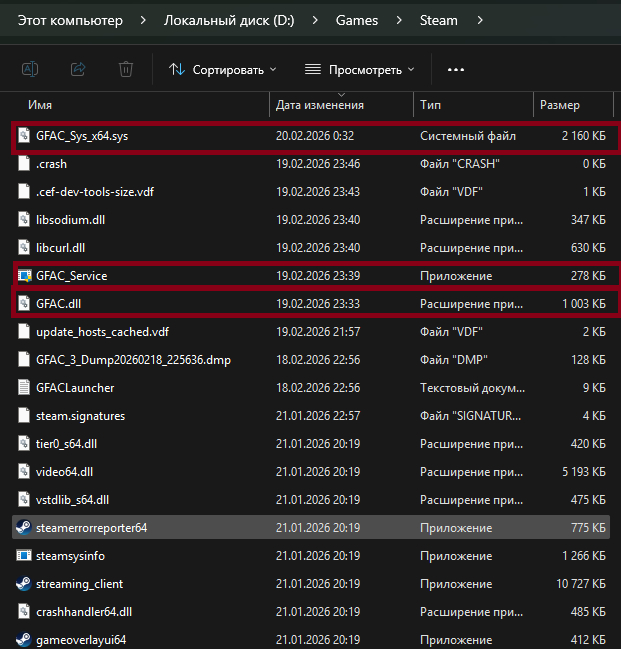Screen dimensions: 621x649
Task: Sort by the Размер column header
Action: [x=560, y=105]
